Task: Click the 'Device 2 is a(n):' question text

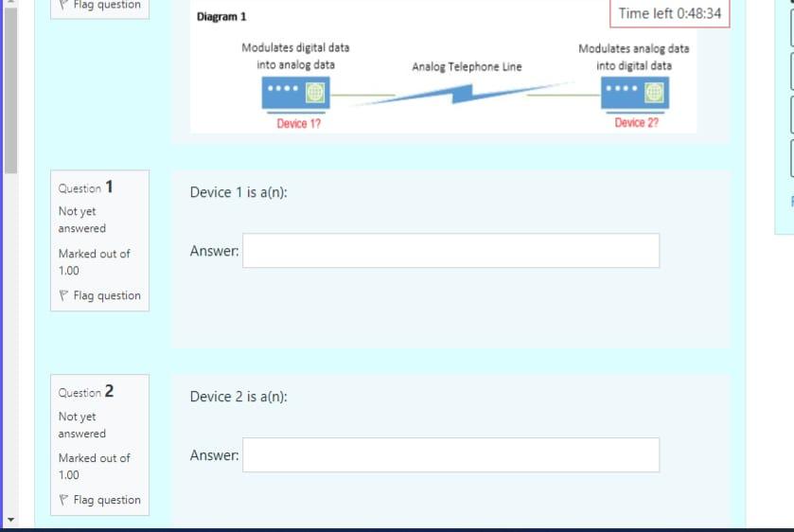Action: (238, 397)
